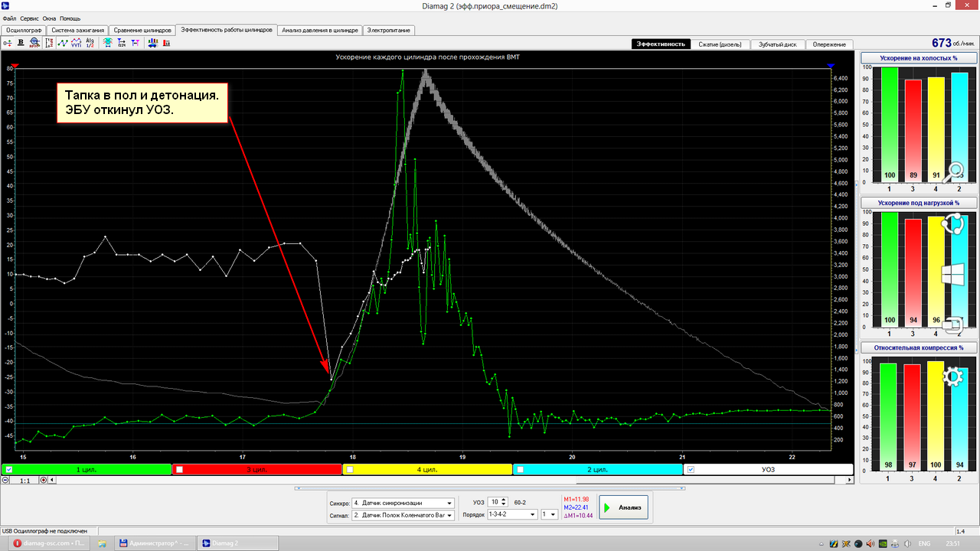This screenshot has height=551, width=980.
Task: Click the ruler measurement toolbar icon
Action: 50,43
